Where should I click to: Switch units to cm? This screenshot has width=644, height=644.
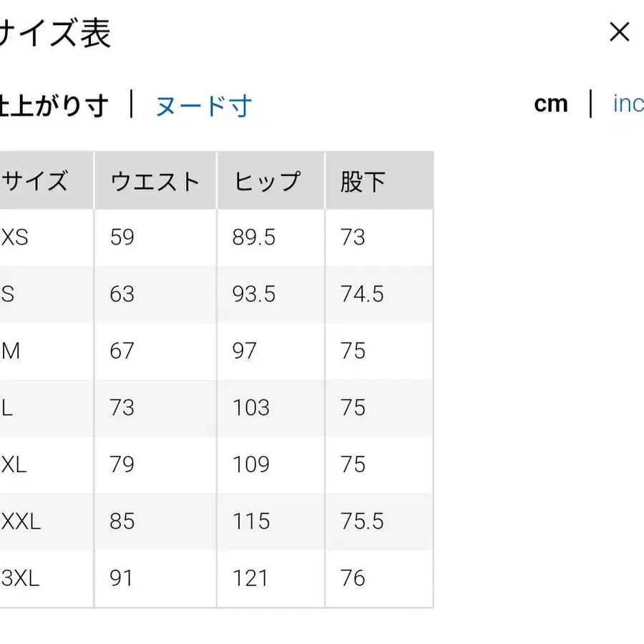click(x=550, y=104)
